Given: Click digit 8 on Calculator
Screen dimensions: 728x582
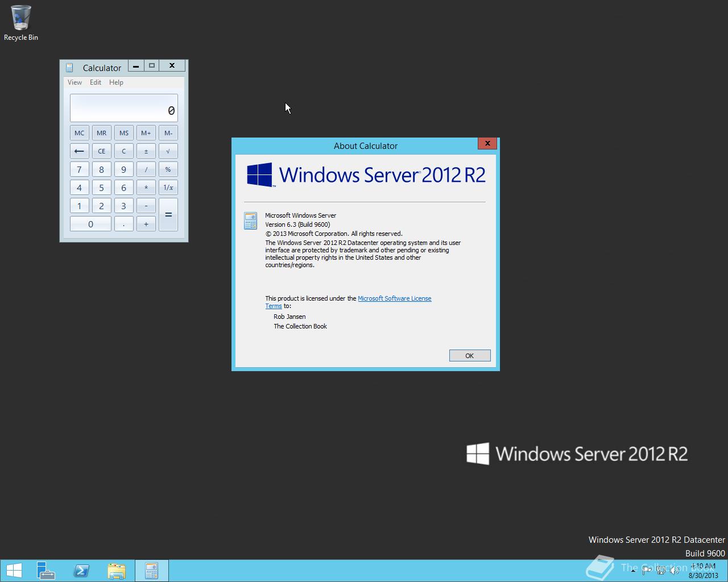Looking at the screenshot, I should coord(101,169).
